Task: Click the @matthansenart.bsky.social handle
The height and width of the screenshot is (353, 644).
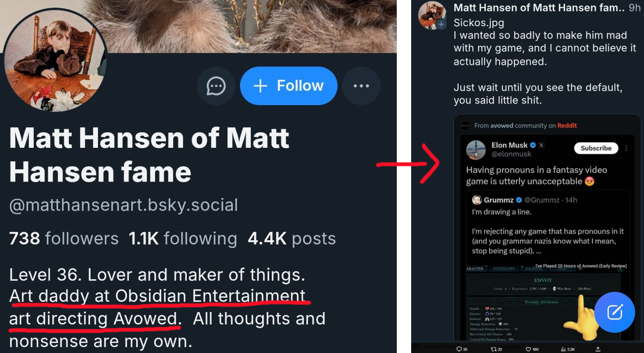Action: 123,205
